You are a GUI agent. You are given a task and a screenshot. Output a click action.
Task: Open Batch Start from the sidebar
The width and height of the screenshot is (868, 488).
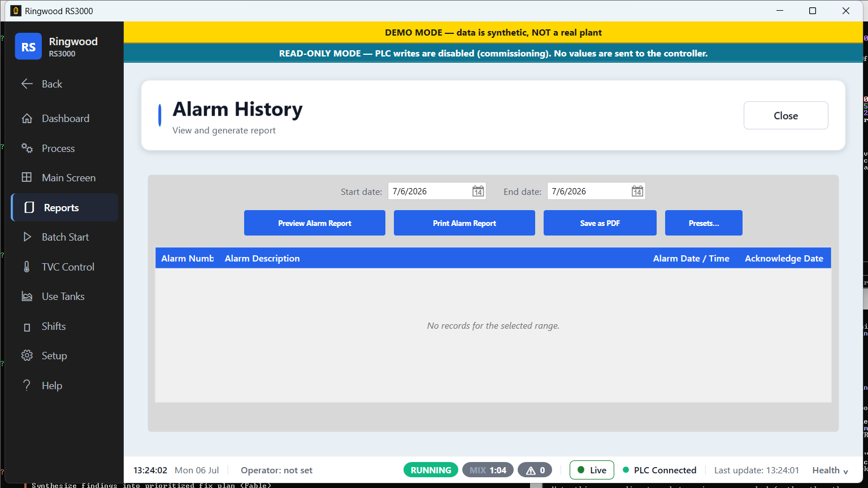point(64,237)
